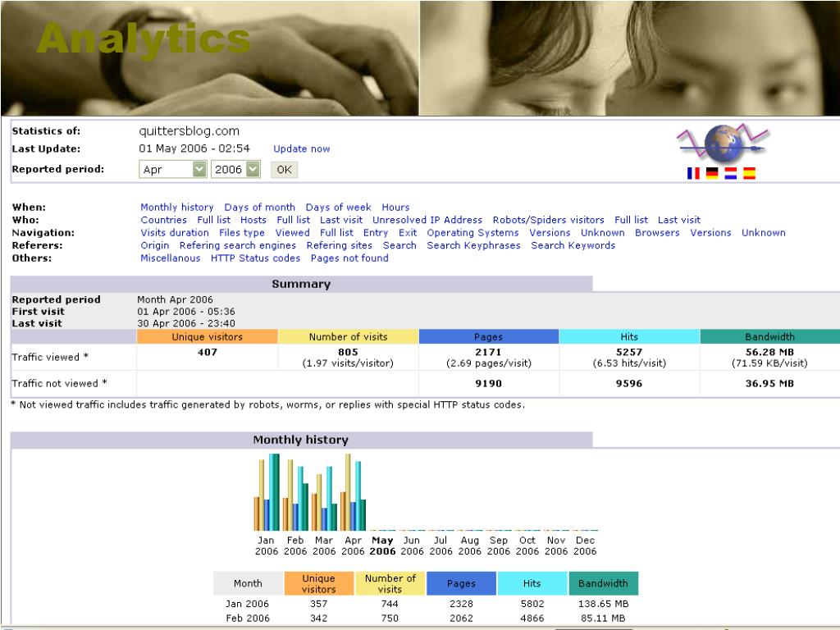Viewport: 840px width, 630px height.
Task: Open the Robots/Spiders visitors link
Action: [549, 220]
